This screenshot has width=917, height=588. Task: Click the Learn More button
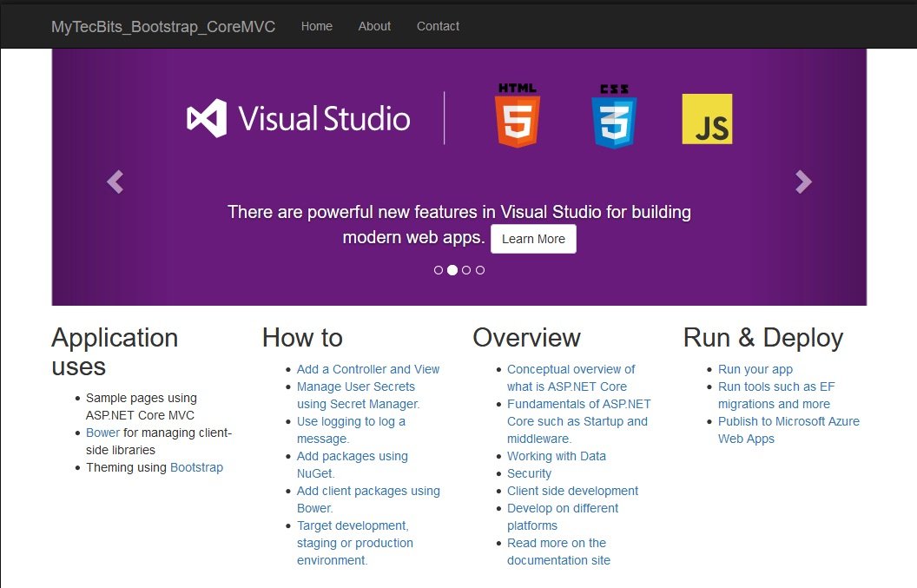(x=533, y=239)
